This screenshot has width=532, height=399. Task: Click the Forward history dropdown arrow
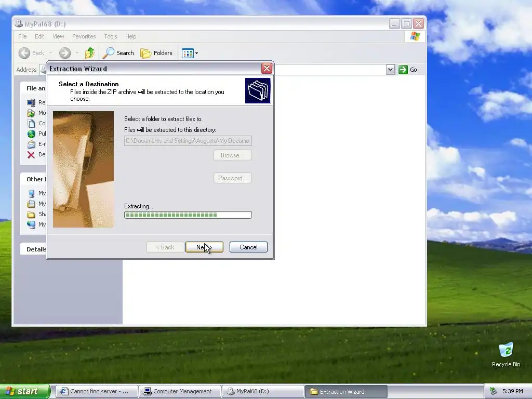click(77, 53)
